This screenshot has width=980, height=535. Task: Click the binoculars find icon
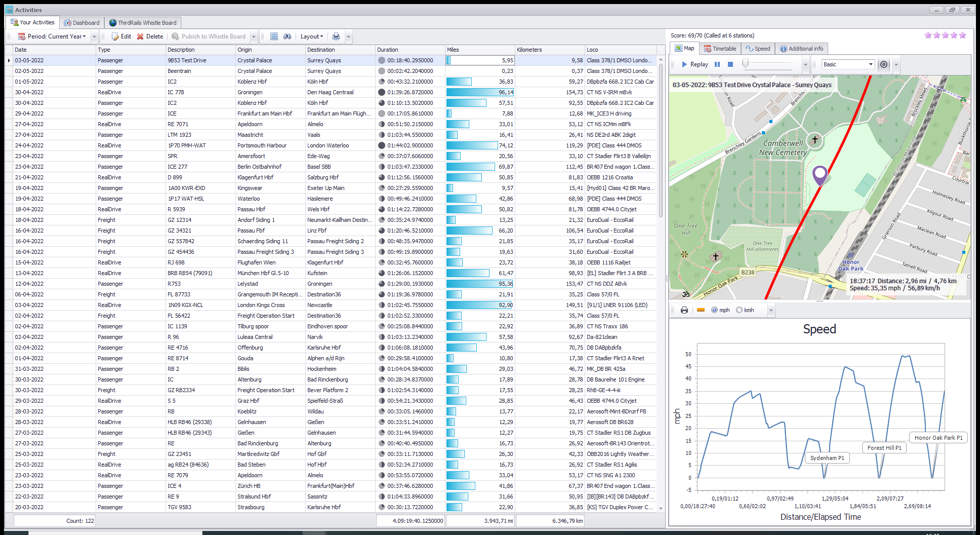[287, 36]
